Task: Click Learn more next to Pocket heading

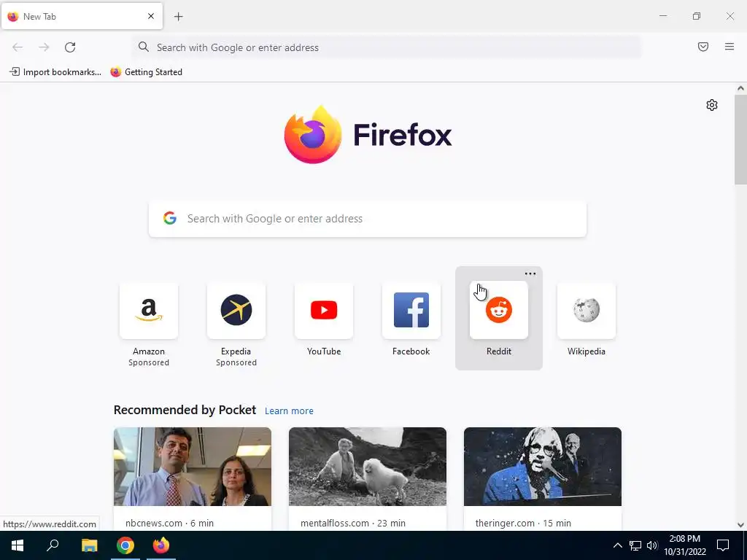Action: point(289,411)
